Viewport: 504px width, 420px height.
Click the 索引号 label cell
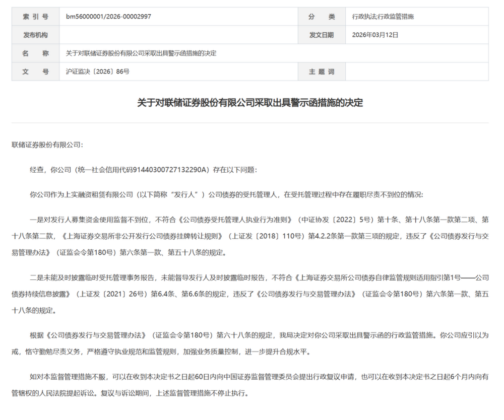[35, 17]
